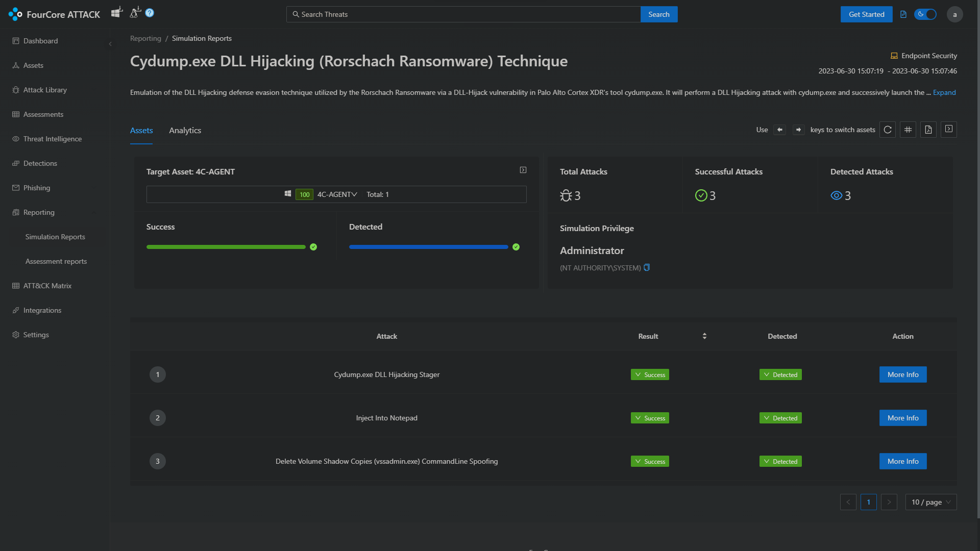Go to next page of attacks
This screenshot has height=551, width=980.
(x=889, y=502)
